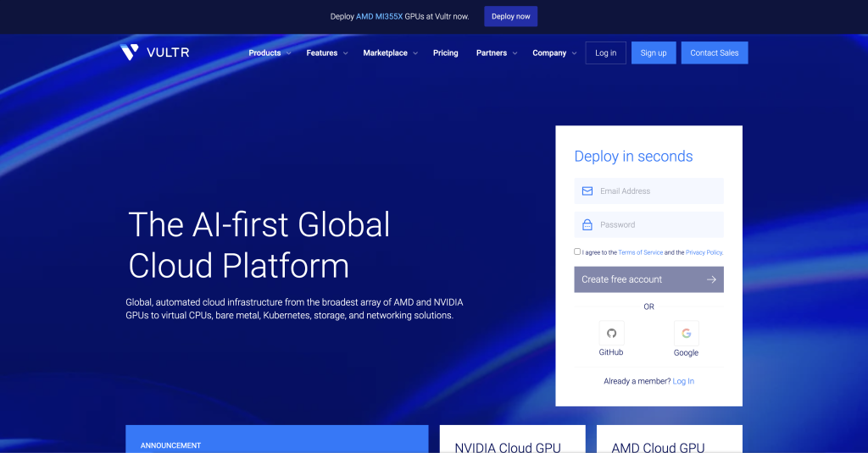Image resolution: width=868 pixels, height=453 pixels.
Task: Click the Vultr logo icon
Action: click(129, 52)
